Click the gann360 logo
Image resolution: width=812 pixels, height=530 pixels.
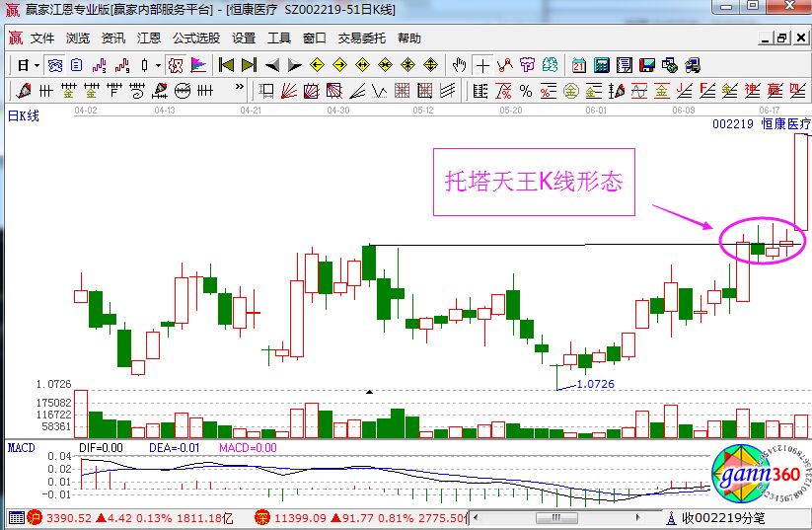point(757,475)
